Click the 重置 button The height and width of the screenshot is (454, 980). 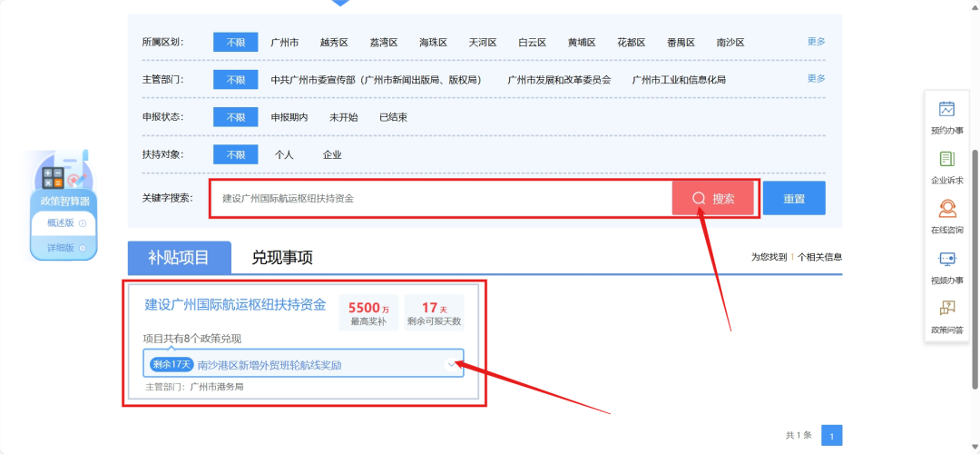(x=794, y=198)
